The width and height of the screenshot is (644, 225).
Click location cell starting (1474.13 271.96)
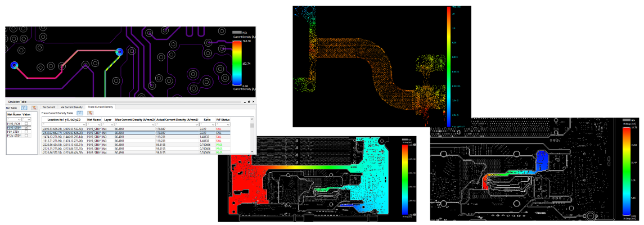coord(64,137)
